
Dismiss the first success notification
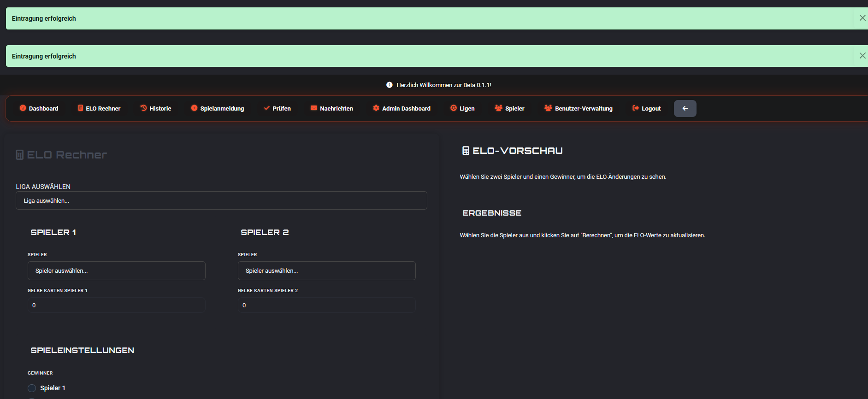click(x=862, y=18)
